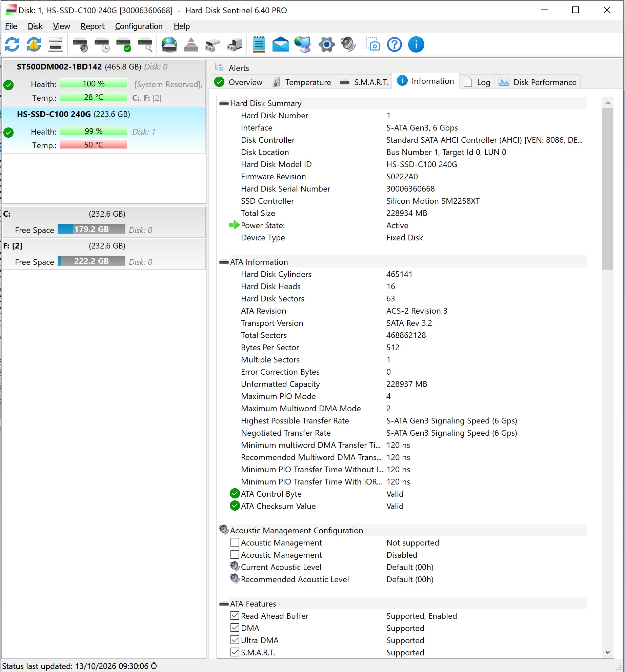Open the Report menu
Image resolution: width=625 pixels, height=672 pixels.
point(93,26)
